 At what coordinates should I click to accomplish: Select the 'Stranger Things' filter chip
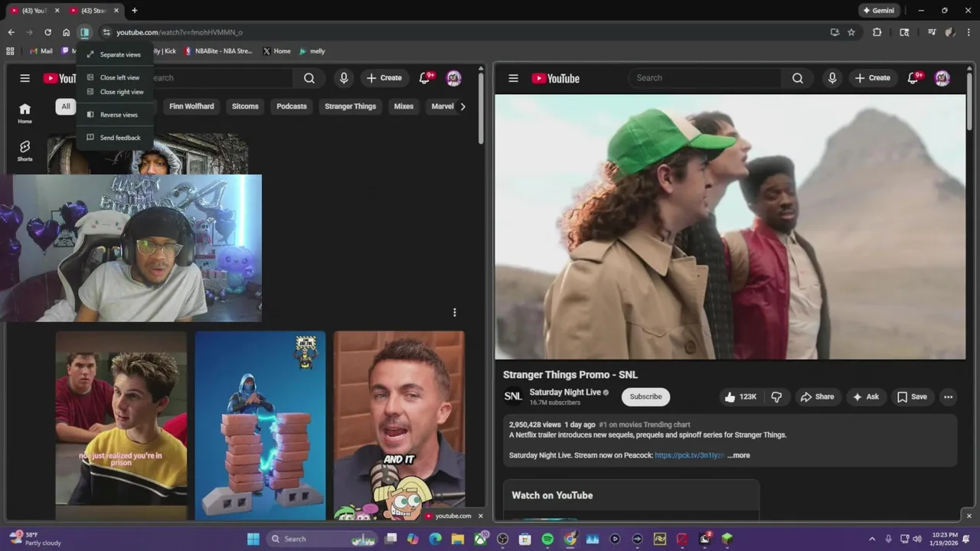(350, 106)
